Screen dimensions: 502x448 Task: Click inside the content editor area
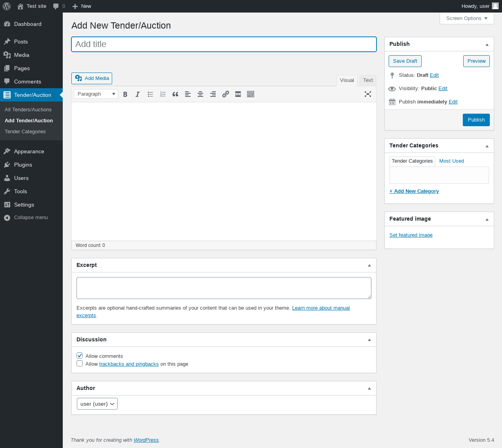(x=224, y=171)
